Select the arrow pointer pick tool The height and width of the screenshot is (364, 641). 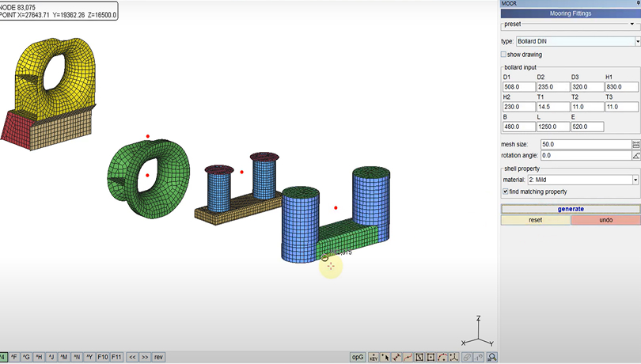(x=385, y=357)
